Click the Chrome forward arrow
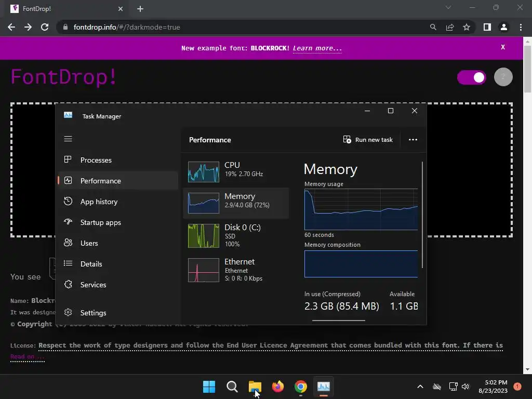Screen dimensions: 532x399 [28, 27]
